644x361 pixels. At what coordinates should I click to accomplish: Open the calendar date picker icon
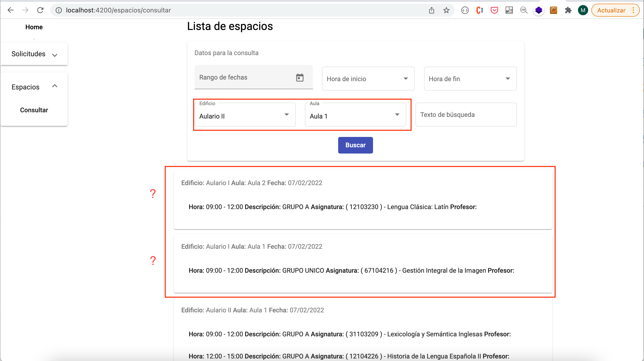[x=300, y=77]
